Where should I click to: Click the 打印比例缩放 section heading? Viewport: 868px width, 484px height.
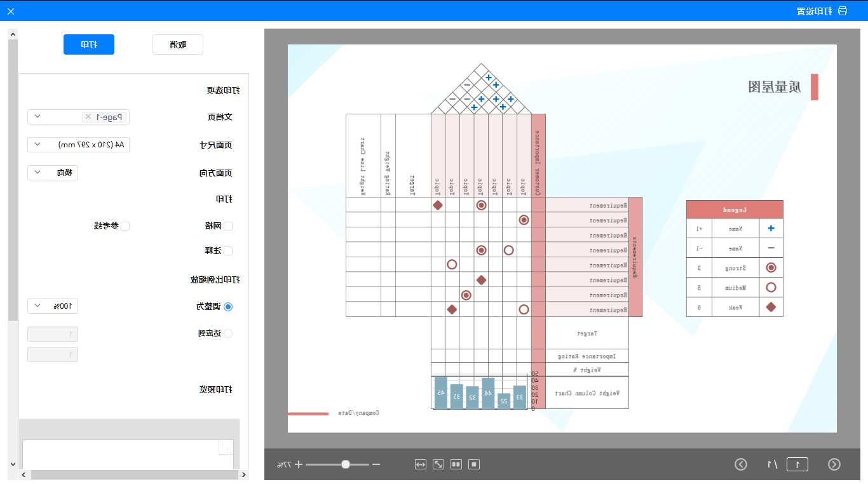tap(215, 279)
